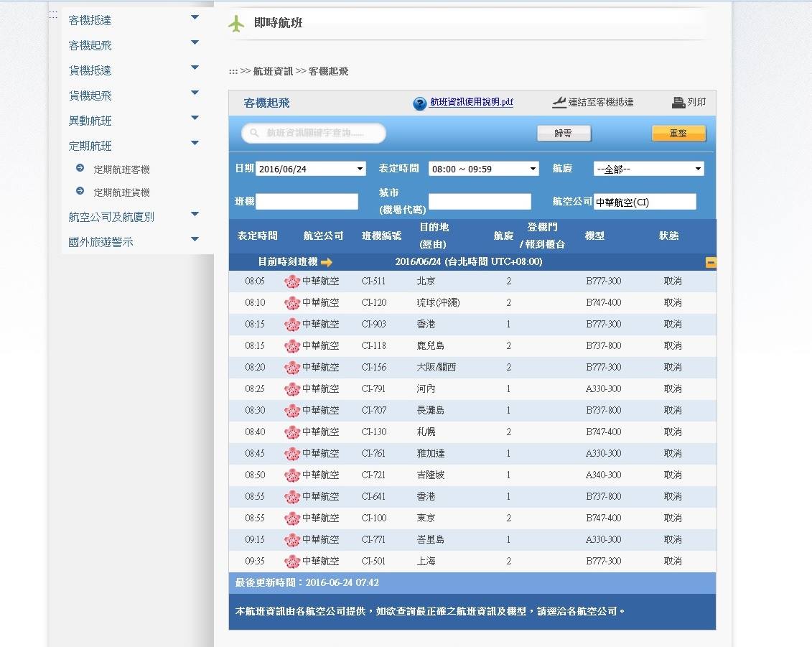Click the 城市 airport code input
This screenshot has width=812, height=647.
480,202
